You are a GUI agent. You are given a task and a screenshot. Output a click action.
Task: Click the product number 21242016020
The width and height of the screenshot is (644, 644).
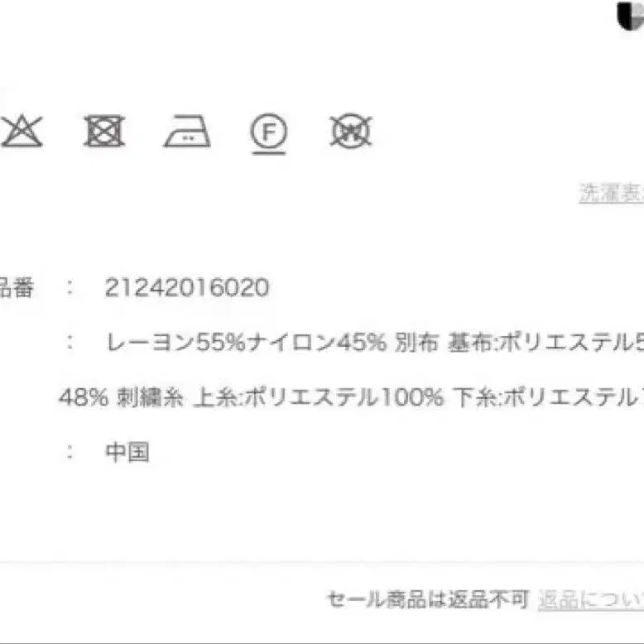pyautogui.click(x=187, y=287)
